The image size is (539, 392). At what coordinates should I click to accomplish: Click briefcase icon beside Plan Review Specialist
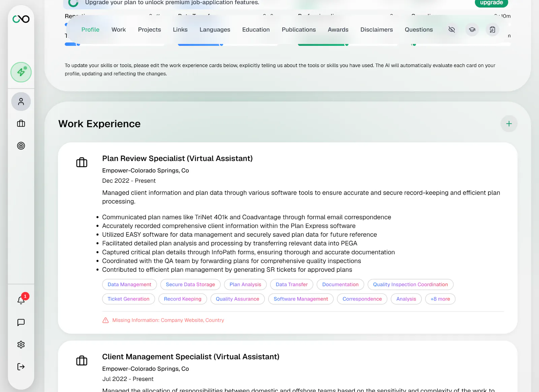[x=82, y=162]
